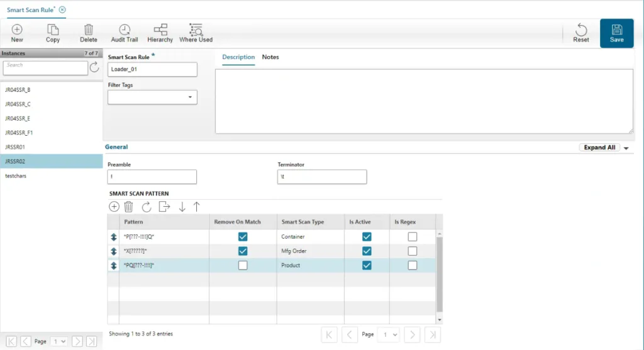Select the Smart Scan Rule page tab

31,10
